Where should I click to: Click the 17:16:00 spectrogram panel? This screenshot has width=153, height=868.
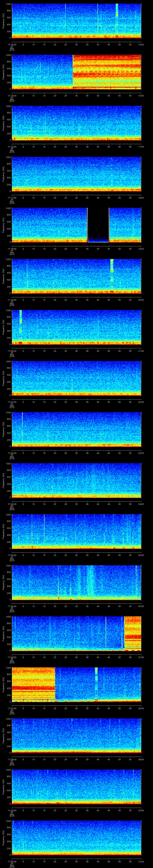pos(76,123)
